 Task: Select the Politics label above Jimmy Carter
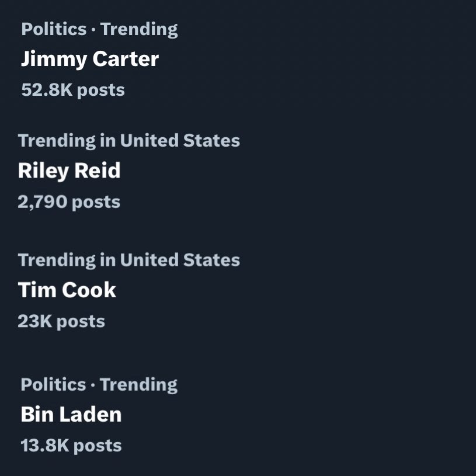54,29
